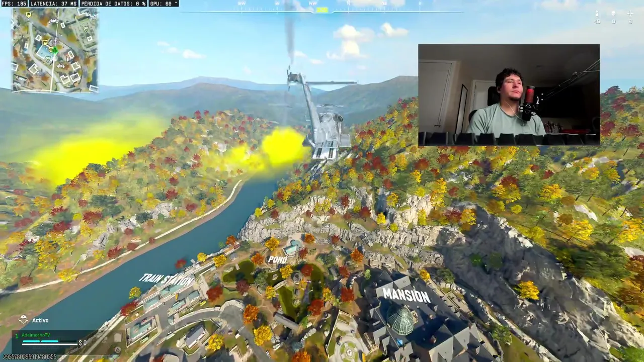Click the POND location label
This screenshot has height=362, width=644.
coord(277,259)
